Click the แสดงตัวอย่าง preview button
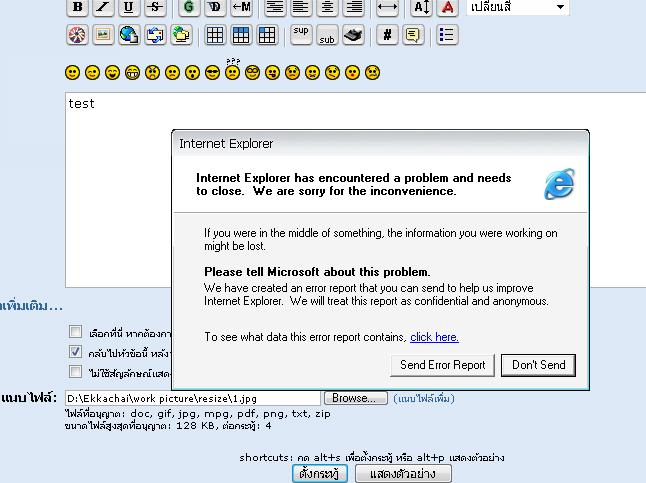The width and height of the screenshot is (646, 483). point(403,474)
